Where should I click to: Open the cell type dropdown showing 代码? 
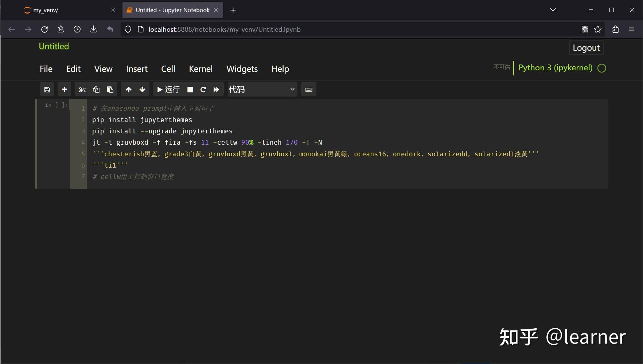coord(262,89)
